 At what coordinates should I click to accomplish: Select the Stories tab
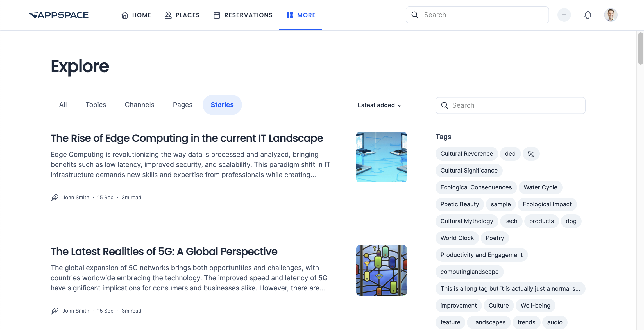222,105
